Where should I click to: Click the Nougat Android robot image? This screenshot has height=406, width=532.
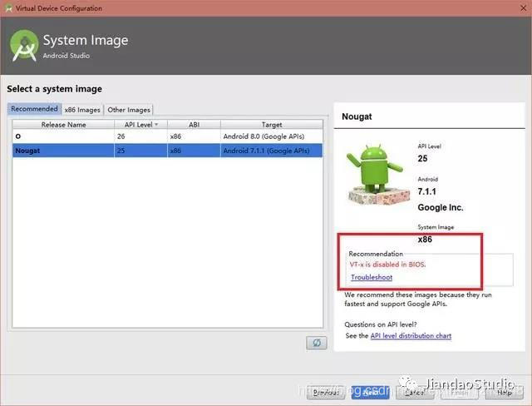pos(379,174)
